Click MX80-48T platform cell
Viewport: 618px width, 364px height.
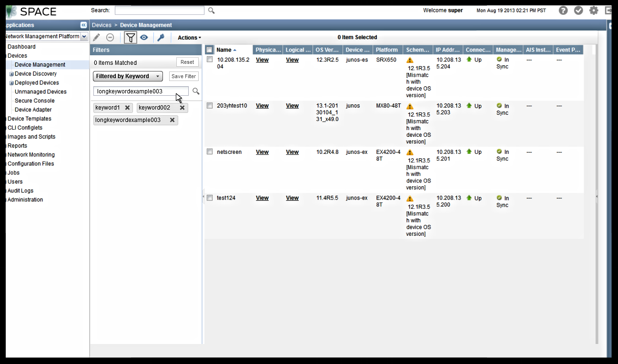(388, 106)
